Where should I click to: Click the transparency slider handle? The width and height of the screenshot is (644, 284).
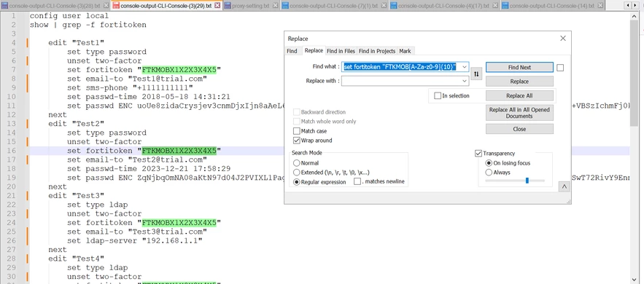tap(527, 181)
